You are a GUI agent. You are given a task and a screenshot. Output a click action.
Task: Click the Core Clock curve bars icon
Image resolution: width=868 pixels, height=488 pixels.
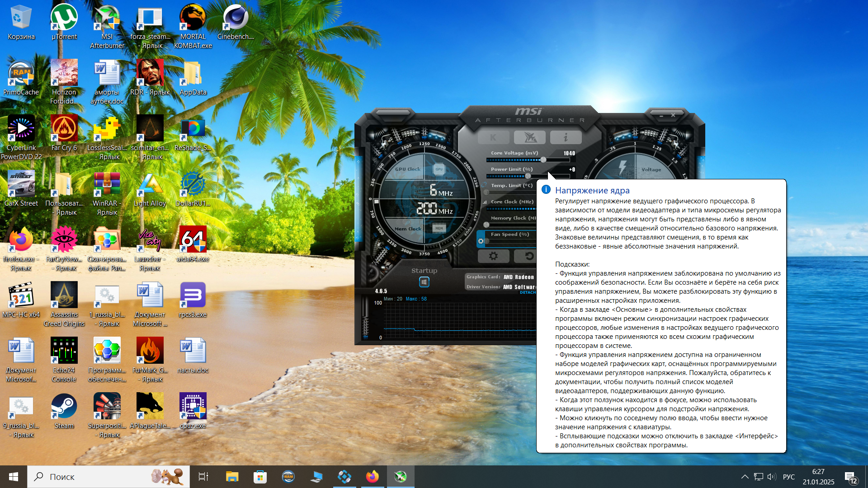[485, 202]
